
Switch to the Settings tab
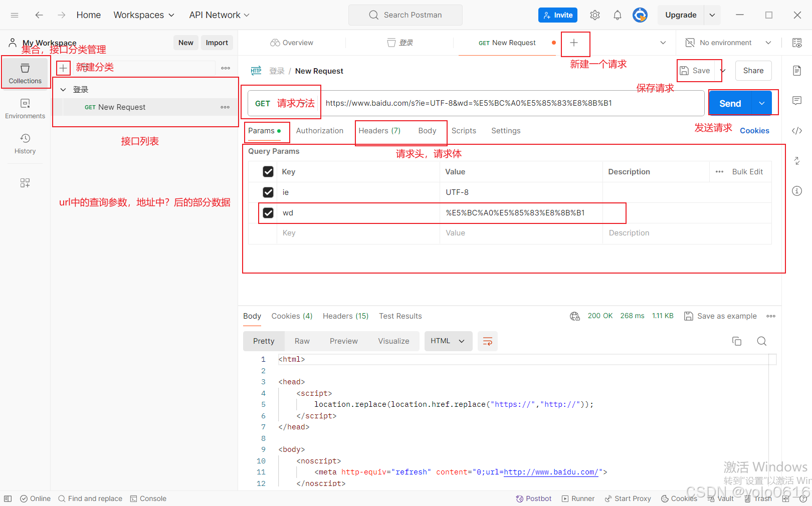click(x=506, y=131)
